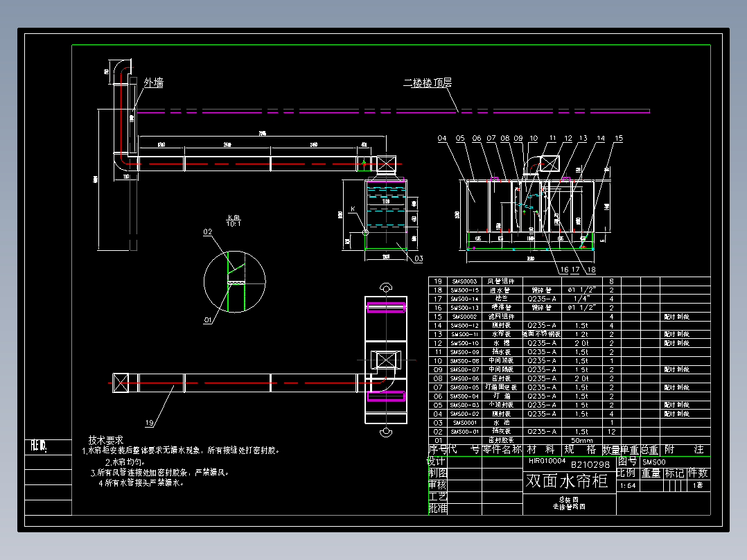Viewport: 747px width, 560px height.
Task: Click the parts list cell SMS00-01
Action: click(464, 432)
